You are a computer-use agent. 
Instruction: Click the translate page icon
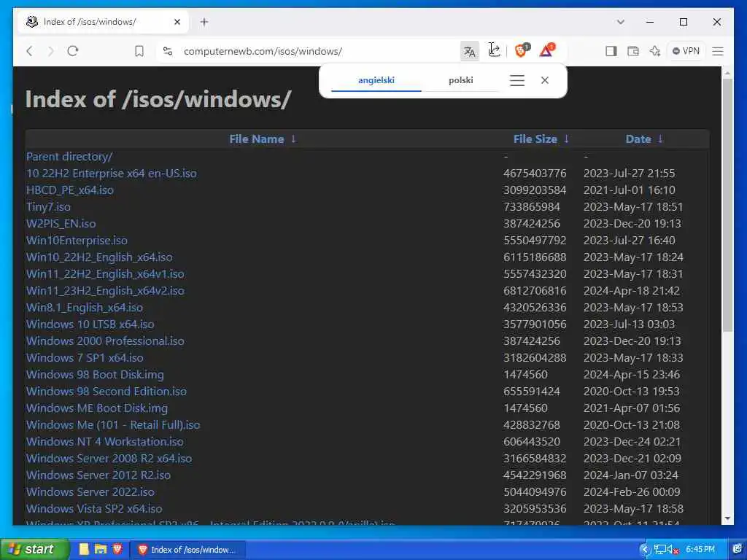[x=469, y=51]
